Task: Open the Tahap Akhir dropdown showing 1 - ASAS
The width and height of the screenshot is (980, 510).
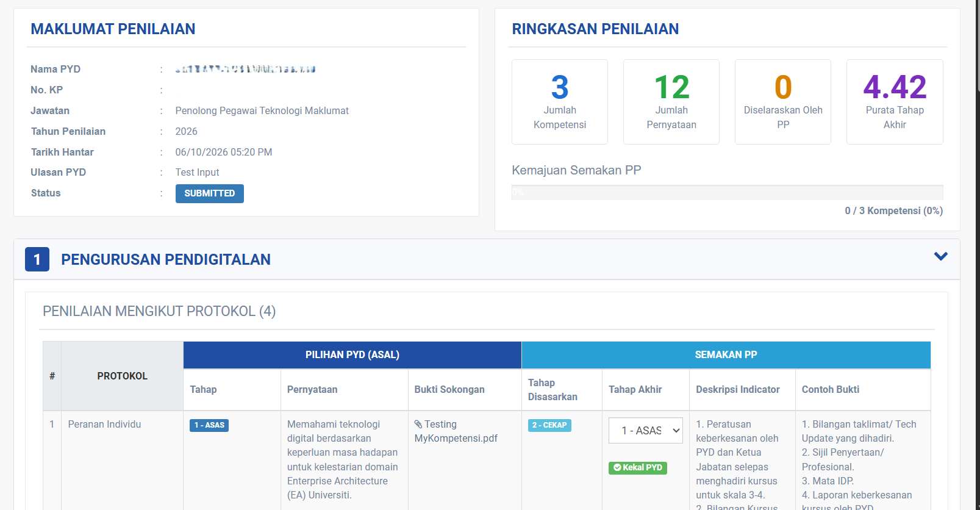Action: tap(645, 431)
